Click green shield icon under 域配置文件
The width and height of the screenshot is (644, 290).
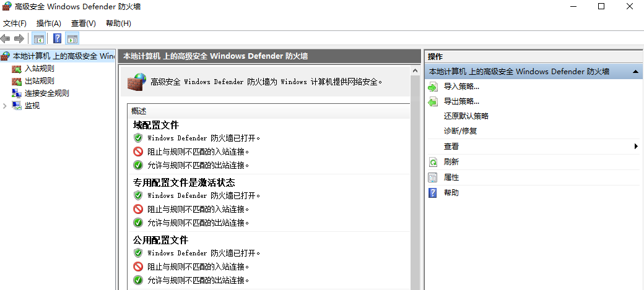coord(138,138)
